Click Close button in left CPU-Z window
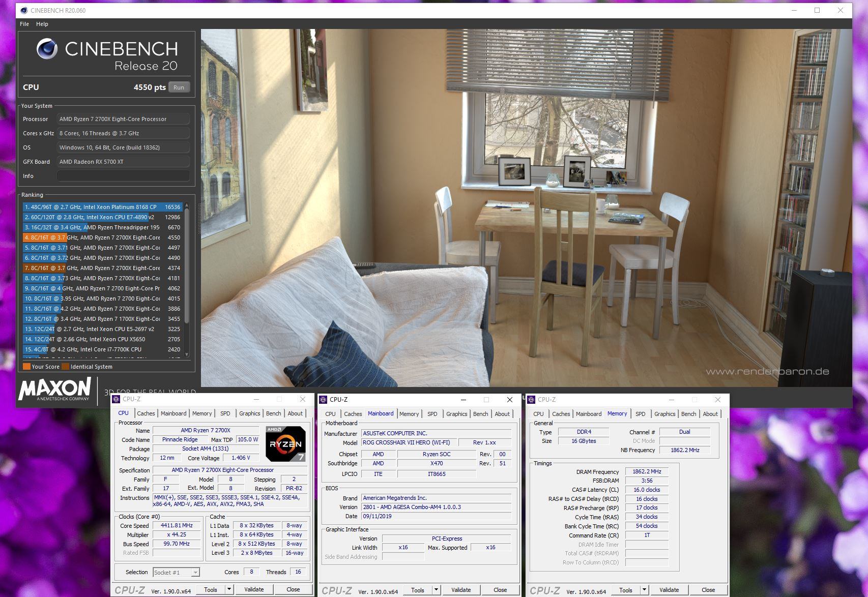868x597 pixels. 293,589
